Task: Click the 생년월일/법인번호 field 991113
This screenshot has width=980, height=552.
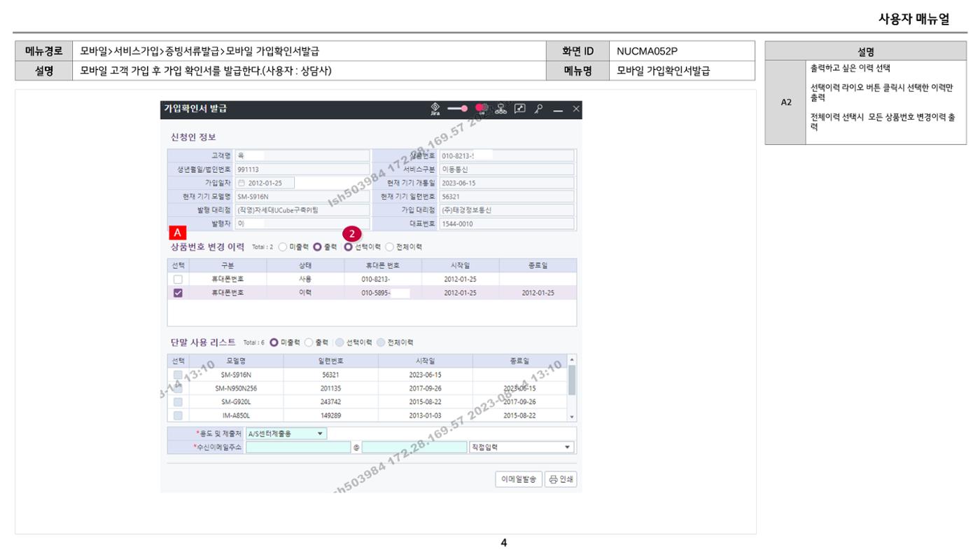Action: point(302,170)
